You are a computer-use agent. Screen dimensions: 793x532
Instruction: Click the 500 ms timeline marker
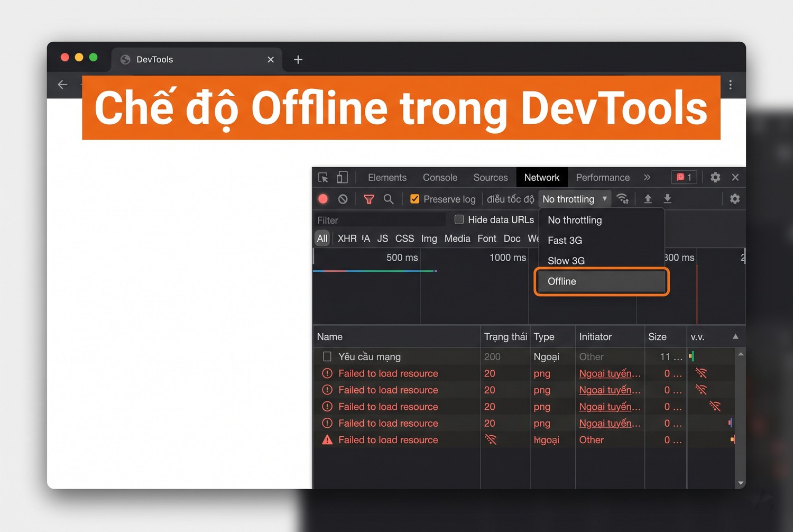[x=402, y=258]
